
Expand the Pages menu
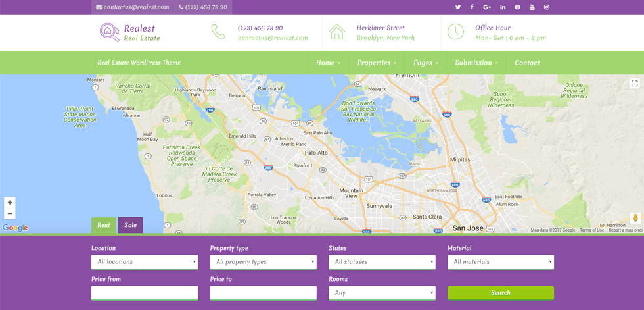[426, 63]
